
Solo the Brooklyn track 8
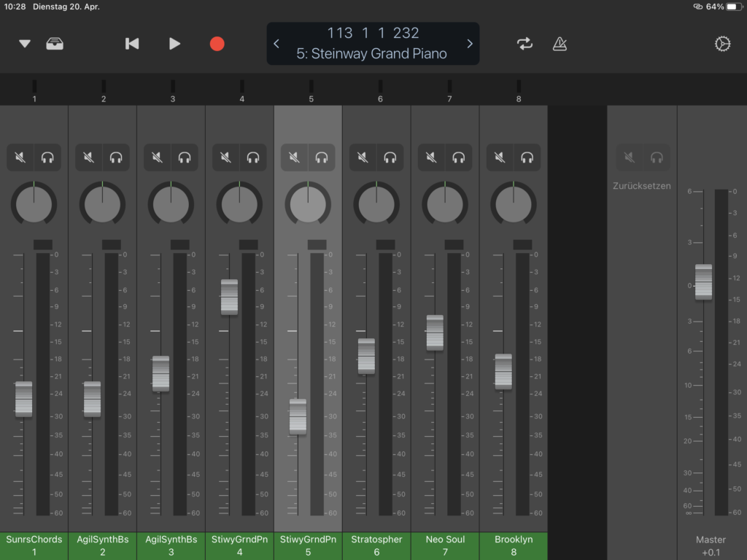[x=527, y=157]
